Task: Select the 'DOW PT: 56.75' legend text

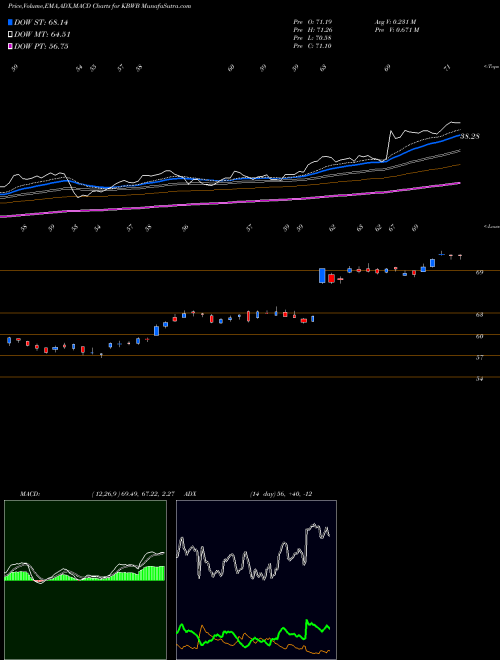Action: [x=41, y=46]
